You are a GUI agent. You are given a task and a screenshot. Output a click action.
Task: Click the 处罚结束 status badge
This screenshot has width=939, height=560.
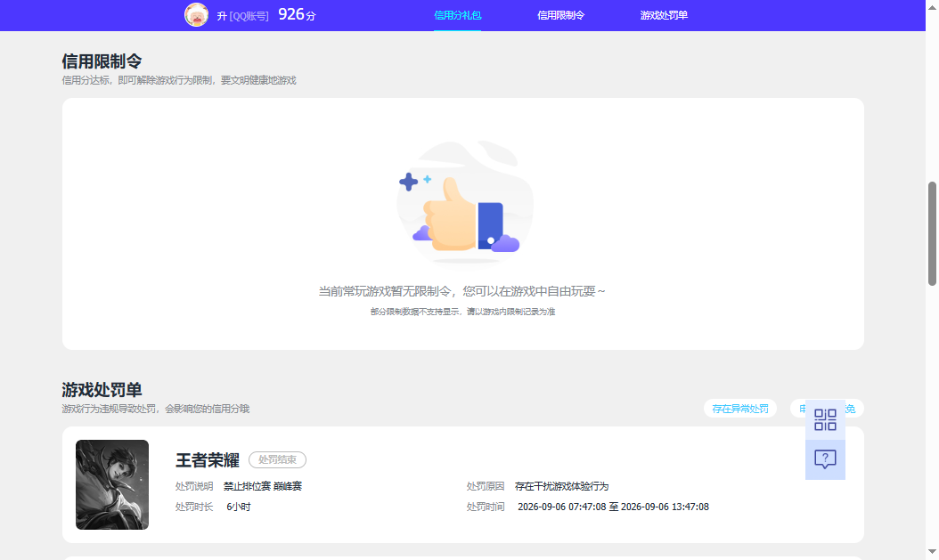click(x=277, y=459)
